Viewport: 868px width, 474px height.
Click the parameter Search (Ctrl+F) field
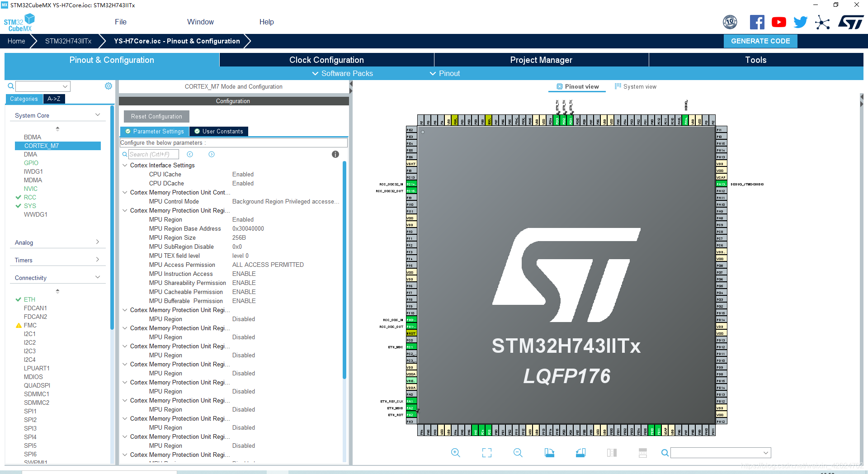(x=154, y=154)
